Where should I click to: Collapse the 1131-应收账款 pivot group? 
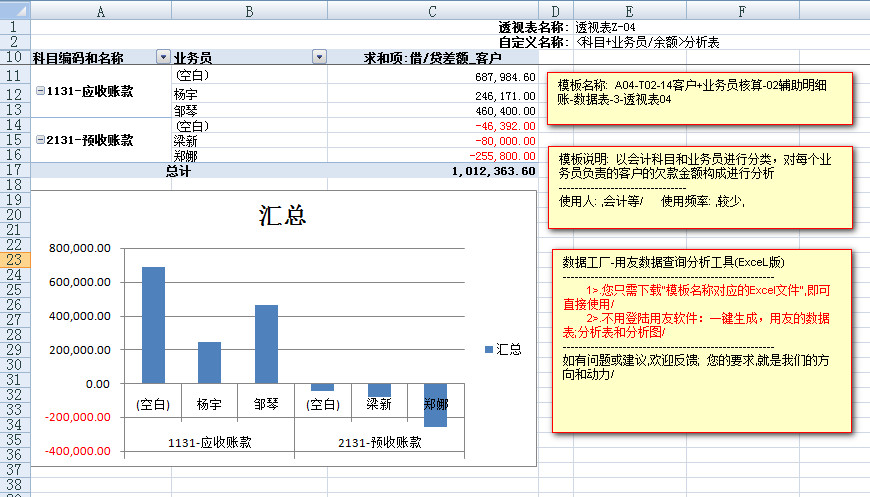[40, 92]
